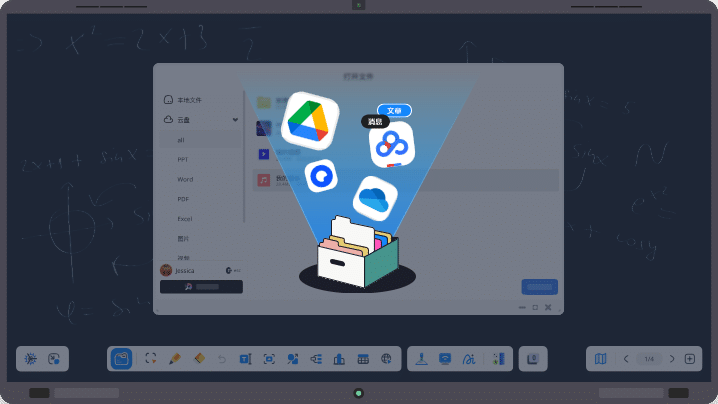Go to the next whiteboard page
Viewport: 718px width, 404px height.
tap(672, 358)
